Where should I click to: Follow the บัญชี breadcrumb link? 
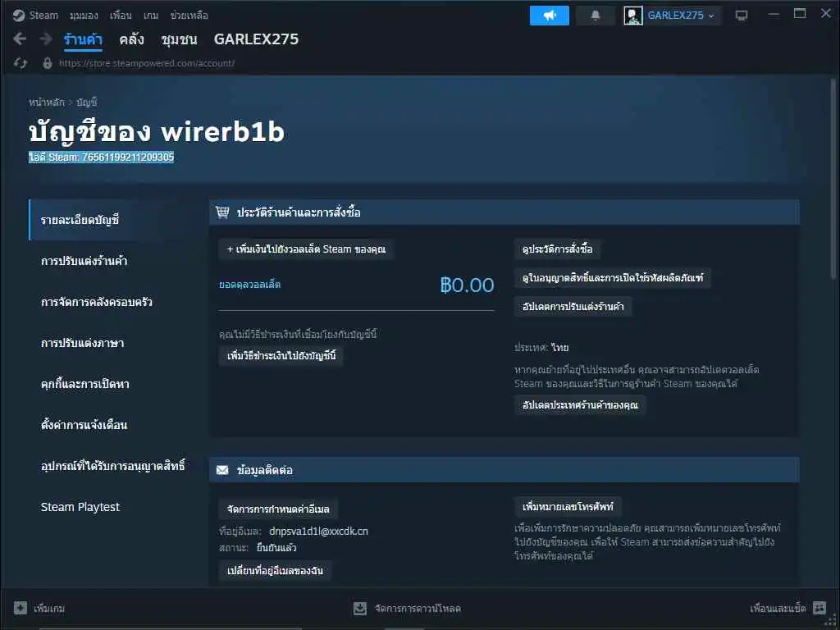(86, 103)
